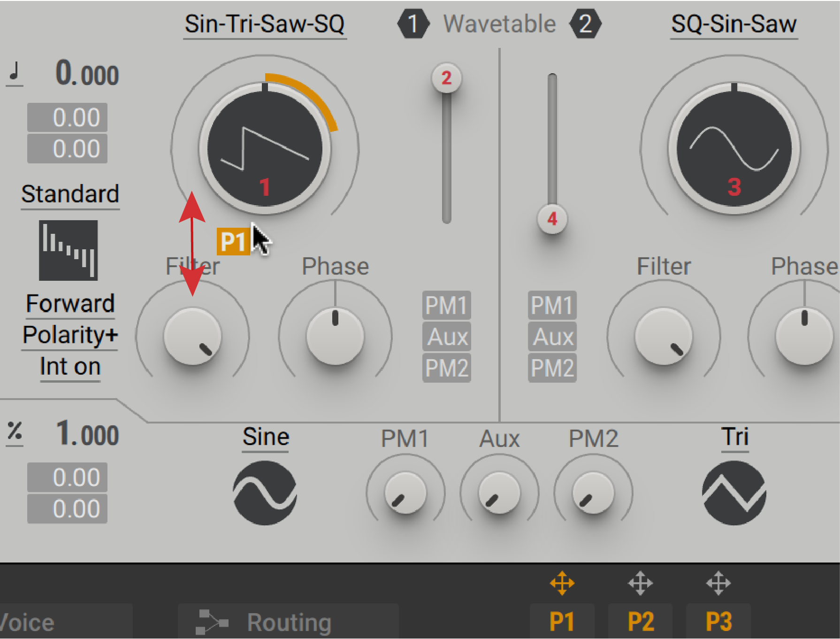The height and width of the screenshot is (639, 840).
Task: Click the Wavetable 1 hexagon badge
Action: point(413,24)
